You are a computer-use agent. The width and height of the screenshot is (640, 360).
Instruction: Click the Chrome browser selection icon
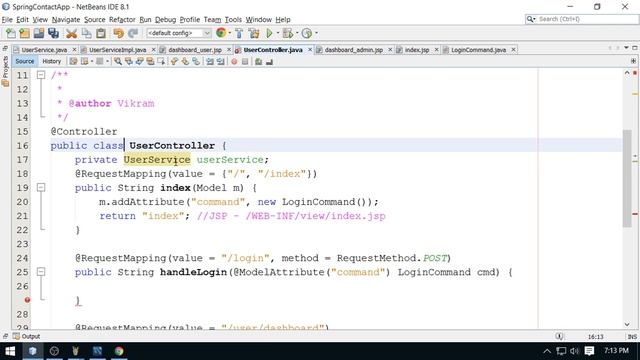point(221,33)
